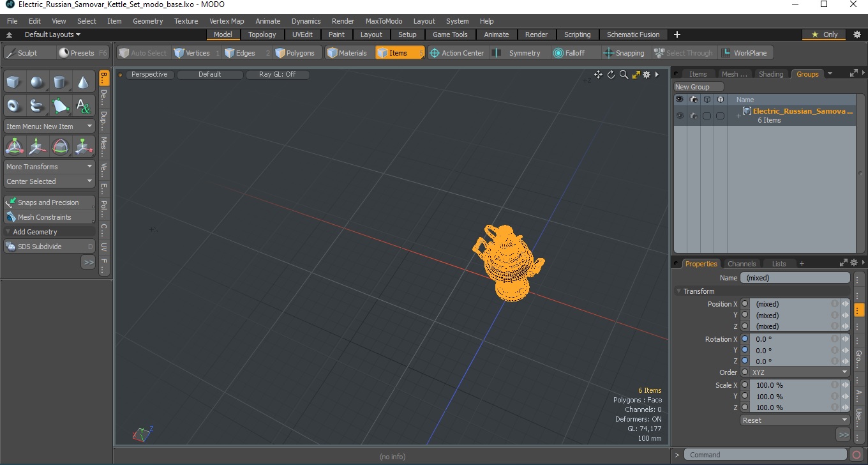Switch to Polygons selection mode
The image size is (868, 465).
pos(298,53)
